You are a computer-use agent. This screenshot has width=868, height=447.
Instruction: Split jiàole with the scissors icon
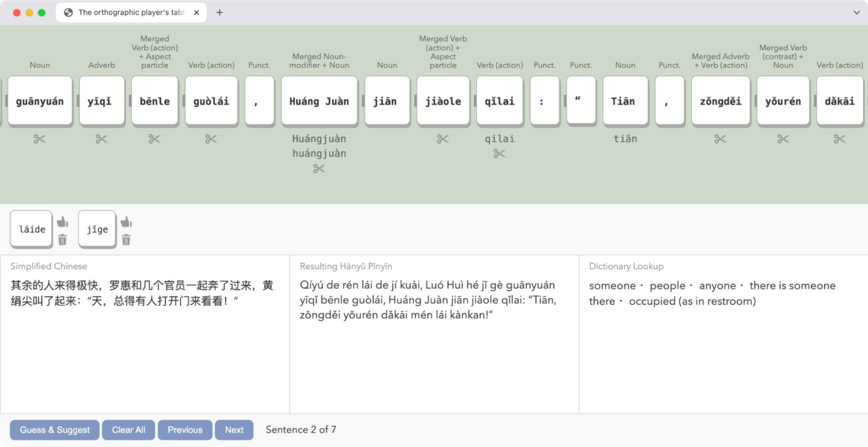pyautogui.click(x=443, y=139)
